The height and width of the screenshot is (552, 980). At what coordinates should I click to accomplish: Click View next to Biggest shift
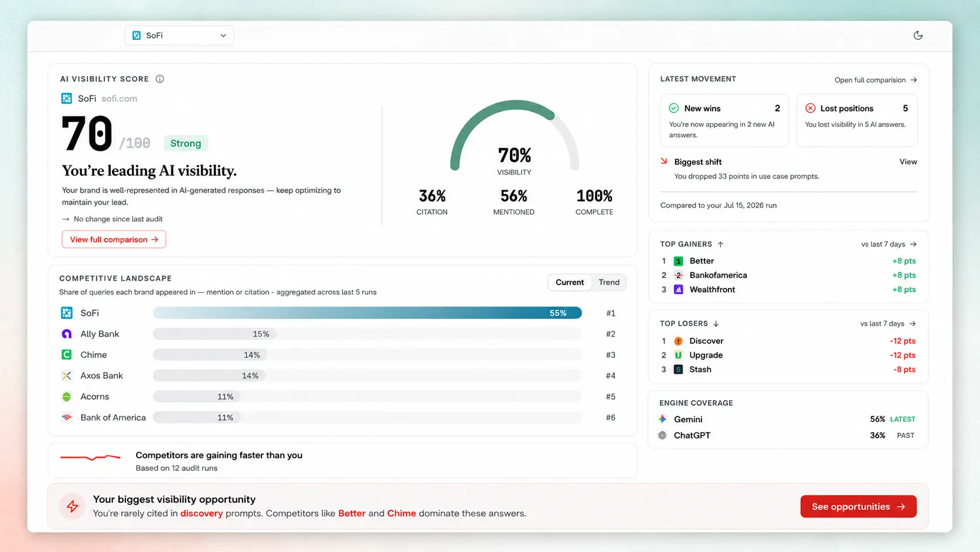click(908, 162)
